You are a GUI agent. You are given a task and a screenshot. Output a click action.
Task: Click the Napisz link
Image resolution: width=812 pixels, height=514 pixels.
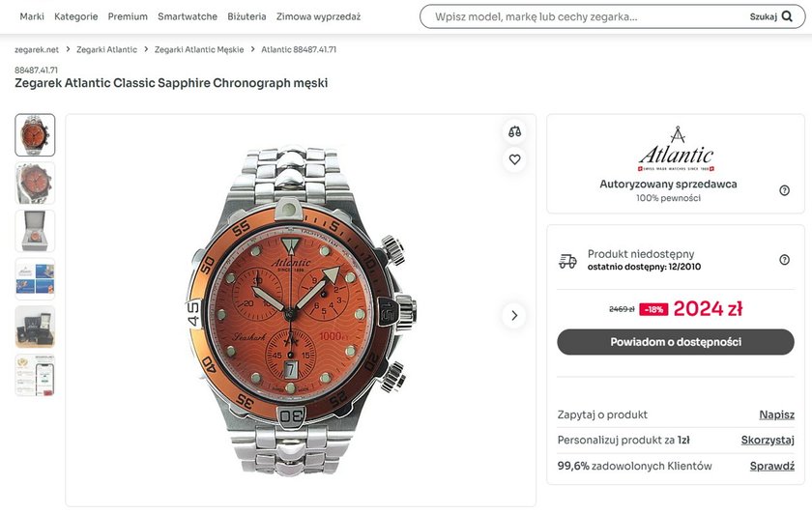[776, 414]
